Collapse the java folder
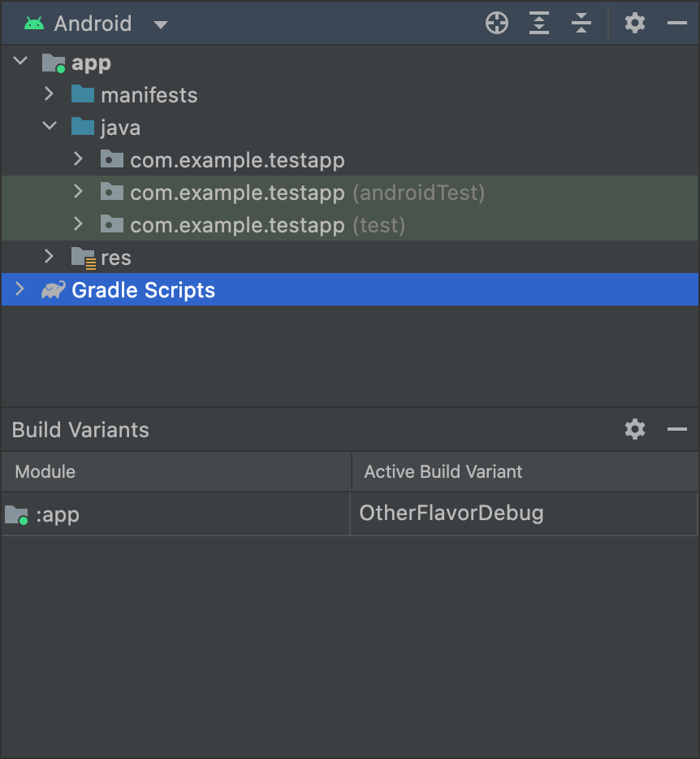This screenshot has width=700, height=759. point(49,127)
